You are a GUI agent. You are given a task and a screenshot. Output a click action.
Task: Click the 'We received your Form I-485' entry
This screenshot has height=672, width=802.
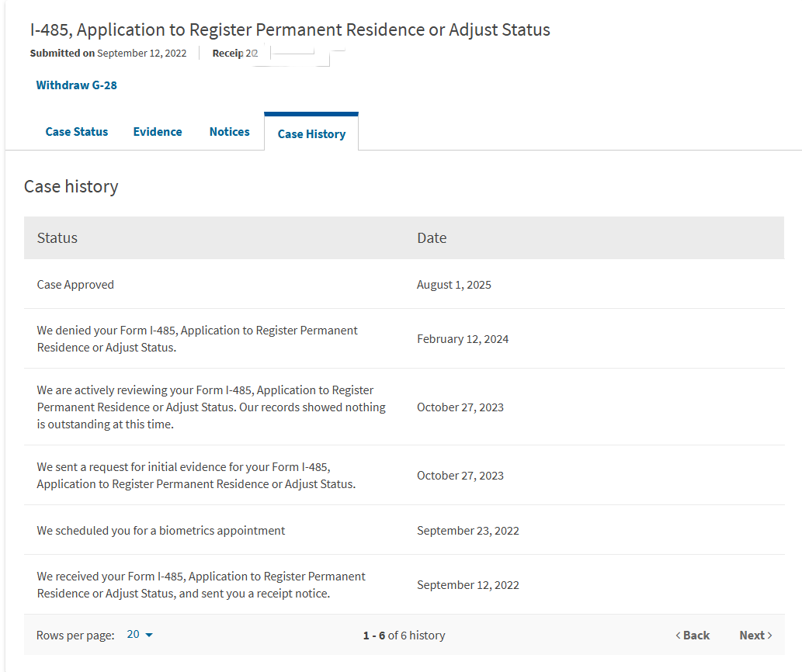point(201,584)
